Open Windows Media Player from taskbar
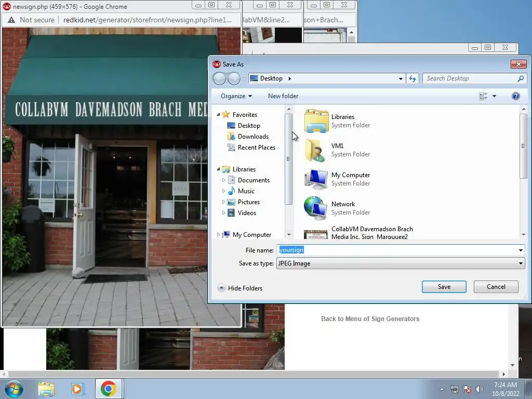 [x=77, y=389]
